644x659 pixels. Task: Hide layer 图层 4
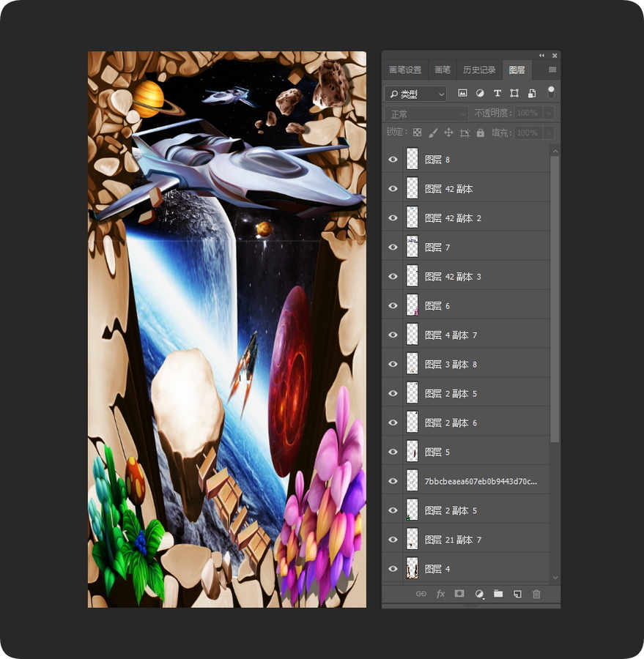[393, 569]
